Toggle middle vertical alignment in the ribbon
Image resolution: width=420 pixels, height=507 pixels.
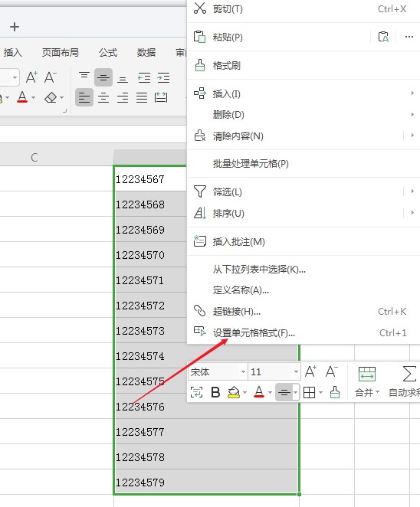tap(103, 77)
